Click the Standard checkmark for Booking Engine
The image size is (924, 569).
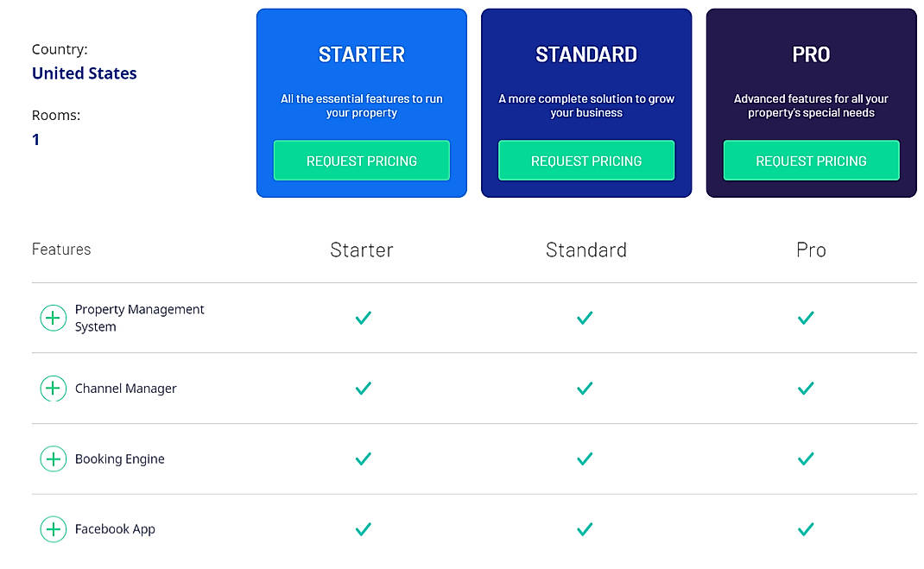click(x=585, y=458)
